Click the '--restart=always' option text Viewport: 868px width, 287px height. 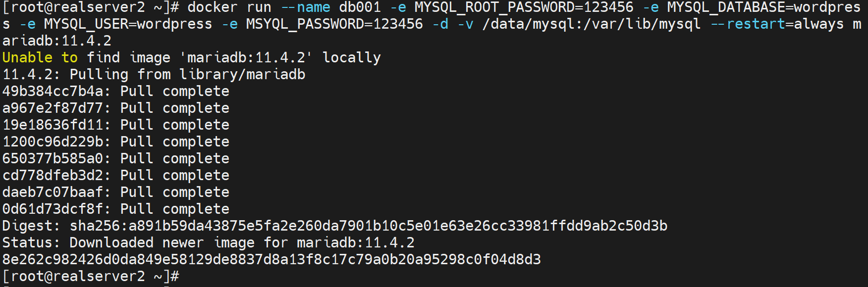(777, 24)
